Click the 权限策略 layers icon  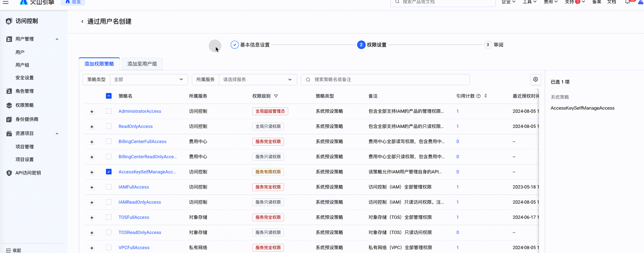9,105
